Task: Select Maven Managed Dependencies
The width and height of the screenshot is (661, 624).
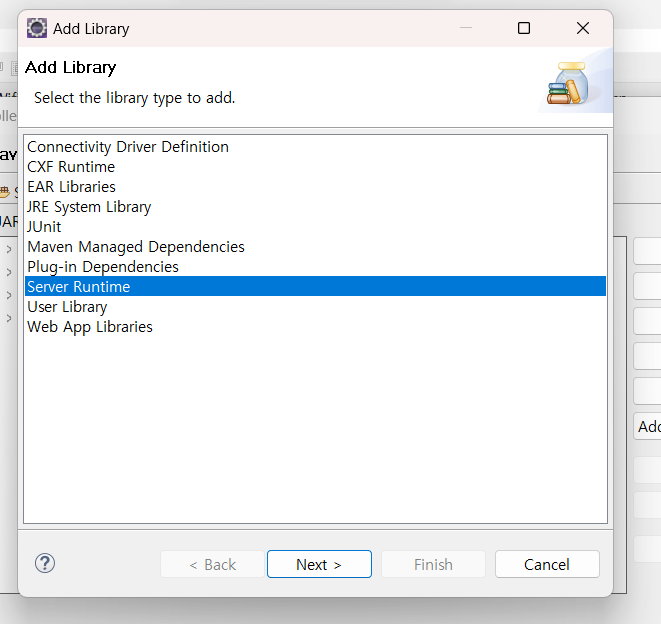Action: click(315, 247)
